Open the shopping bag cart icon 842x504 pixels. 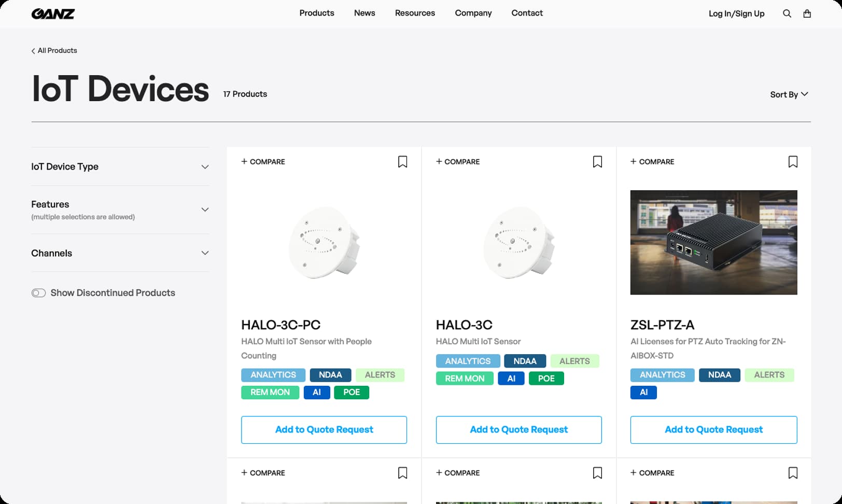point(807,13)
